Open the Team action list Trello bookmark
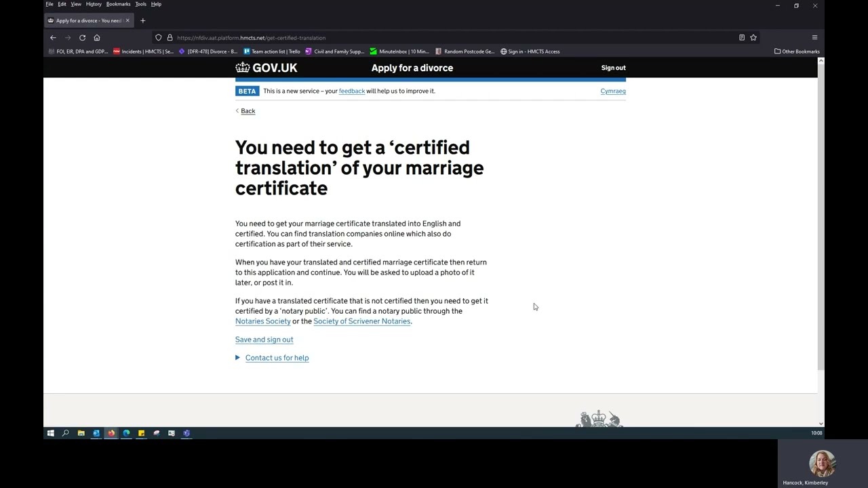The width and height of the screenshot is (868, 488). (x=272, y=52)
